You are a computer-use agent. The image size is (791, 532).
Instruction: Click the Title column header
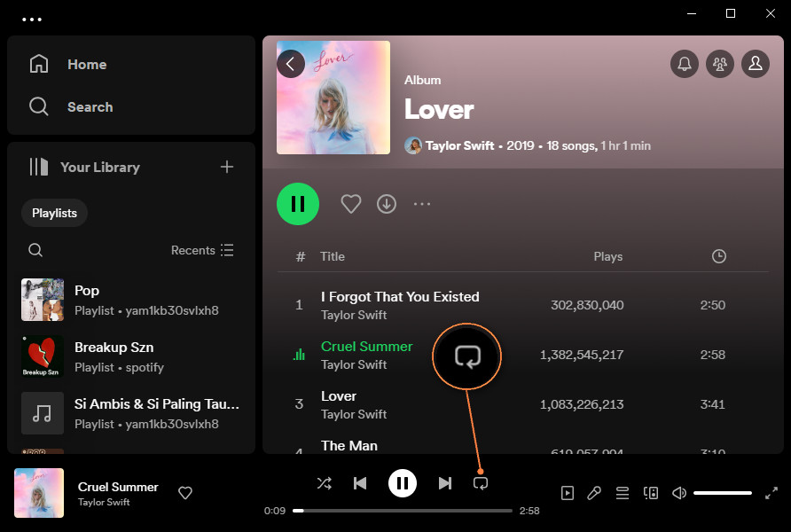click(333, 256)
